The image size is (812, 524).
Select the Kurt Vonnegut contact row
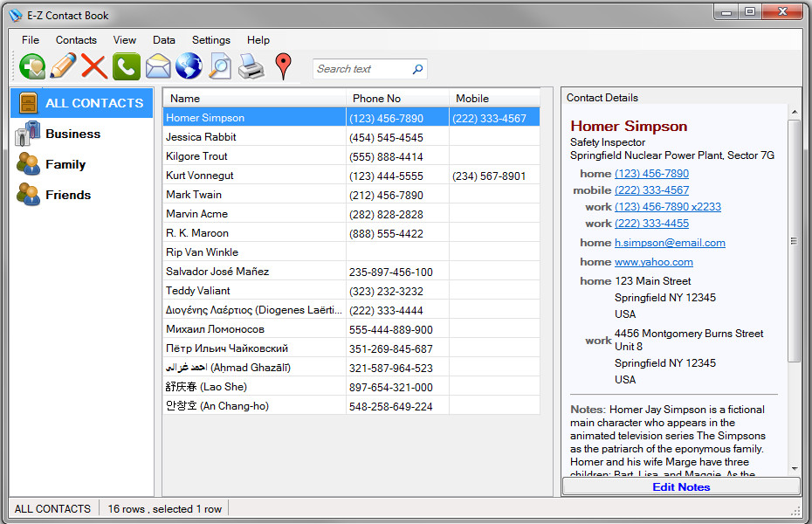click(x=351, y=175)
